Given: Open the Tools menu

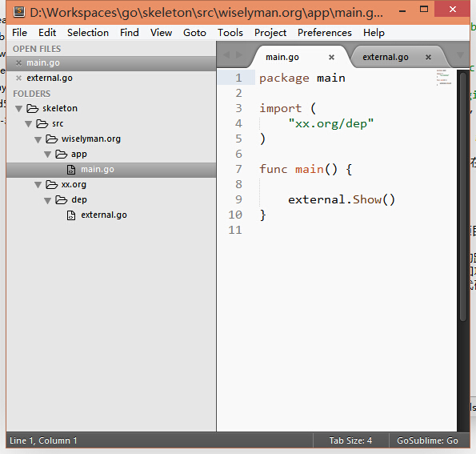Looking at the screenshot, I should [230, 33].
